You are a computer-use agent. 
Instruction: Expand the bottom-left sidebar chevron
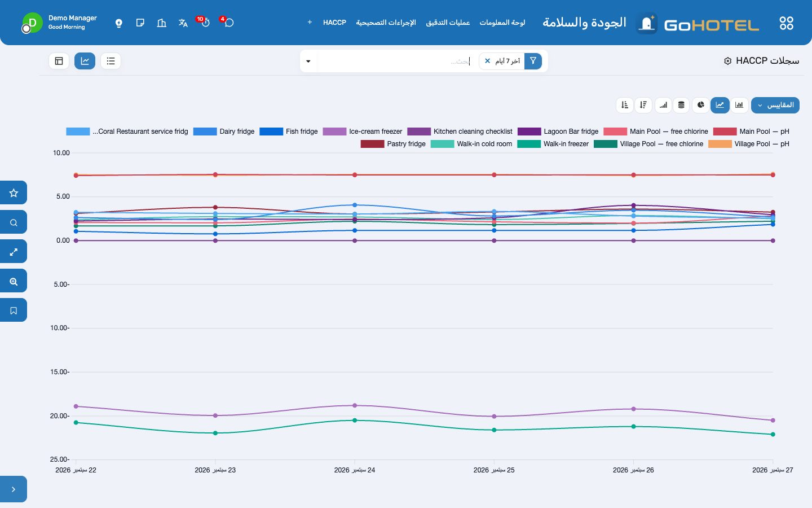pyautogui.click(x=14, y=489)
